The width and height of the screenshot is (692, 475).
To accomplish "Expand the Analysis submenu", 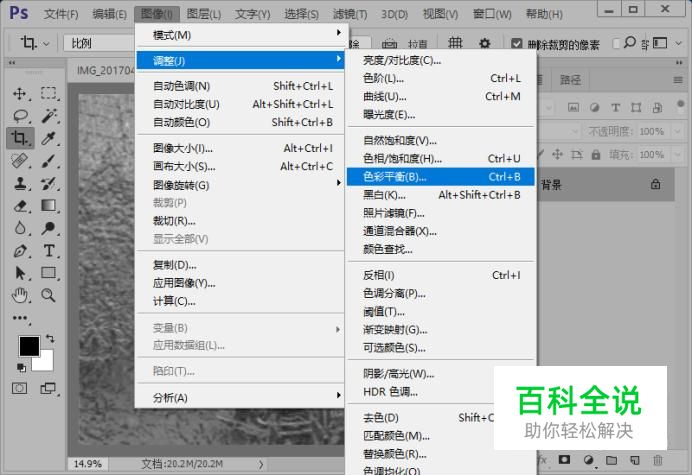I will [241, 397].
